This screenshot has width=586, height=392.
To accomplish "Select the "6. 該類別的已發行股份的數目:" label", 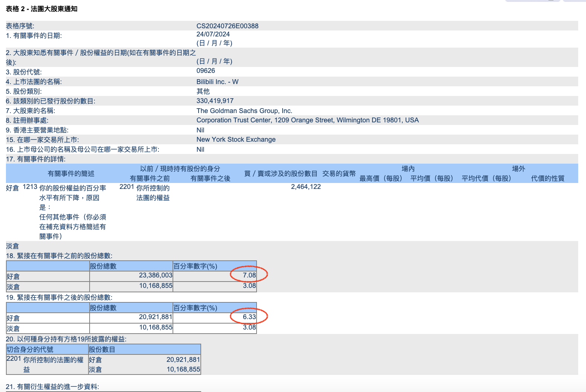I will [x=51, y=101].
